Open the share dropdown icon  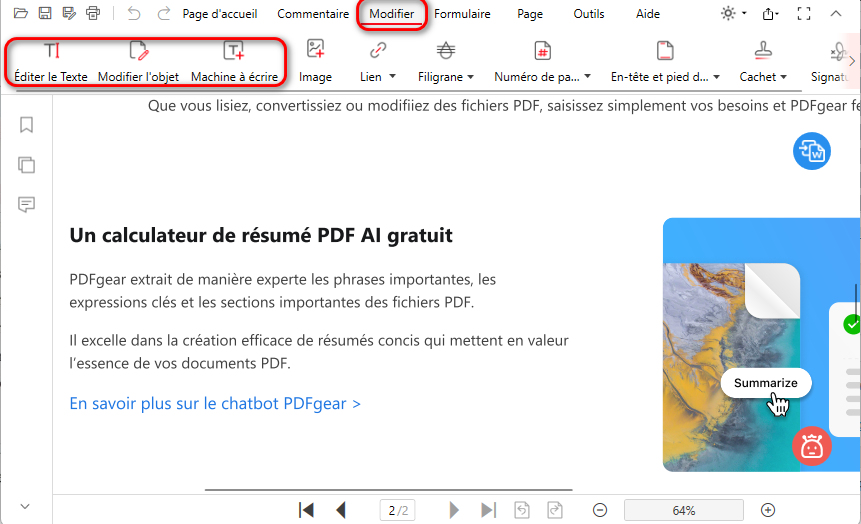pyautogui.click(x=770, y=14)
